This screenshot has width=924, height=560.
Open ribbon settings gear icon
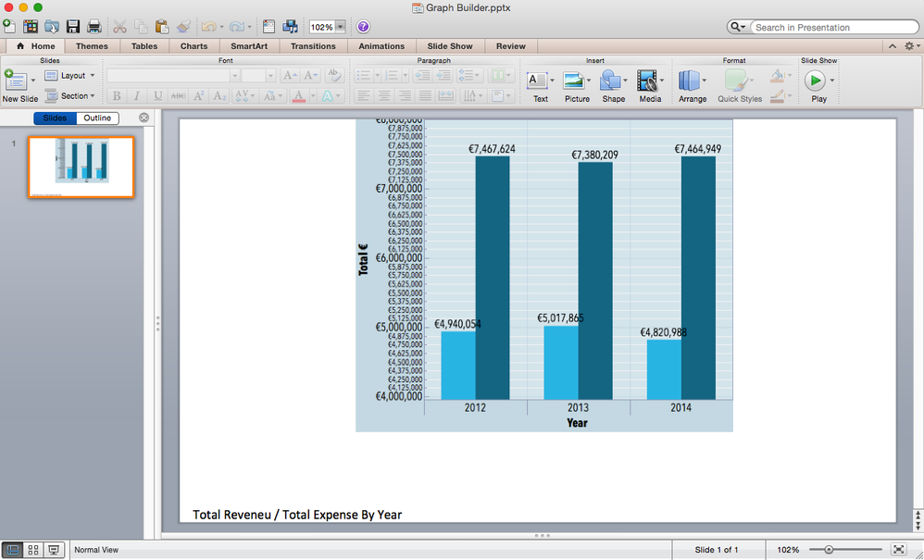coord(909,46)
